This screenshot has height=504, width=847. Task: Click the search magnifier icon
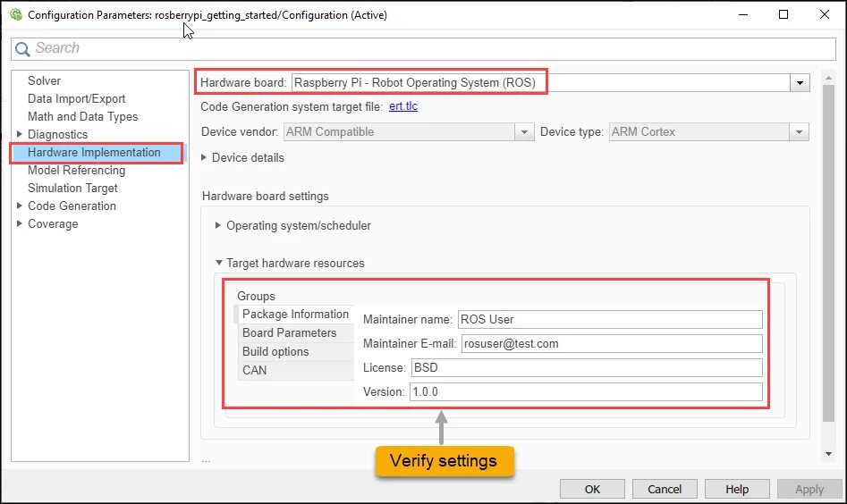tap(22, 49)
